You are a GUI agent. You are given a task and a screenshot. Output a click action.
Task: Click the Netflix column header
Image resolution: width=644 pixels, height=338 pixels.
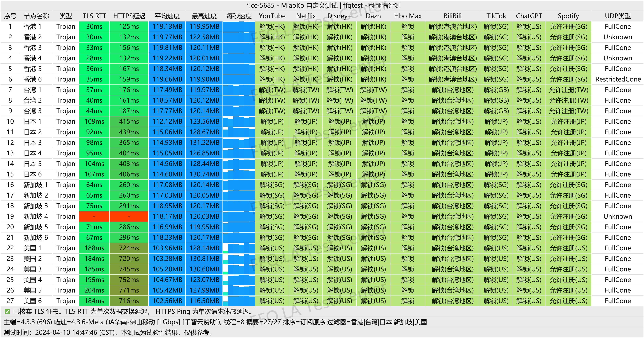(x=306, y=16)
